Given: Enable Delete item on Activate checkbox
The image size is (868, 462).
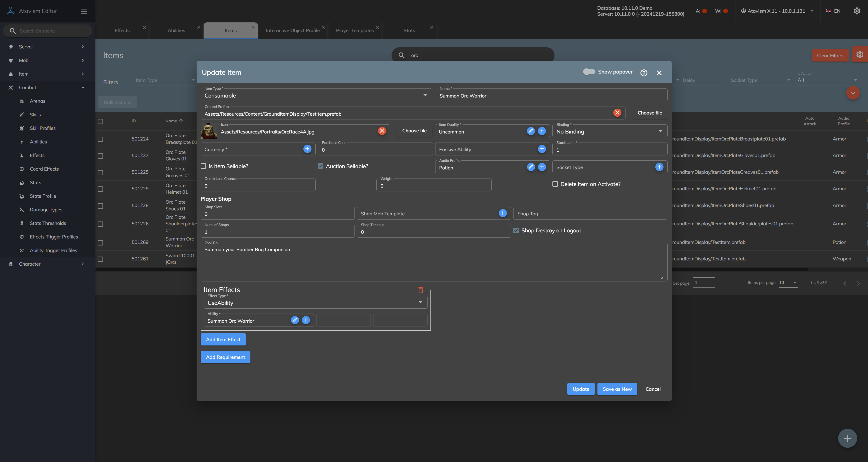Looking at the screenshot, I should [555, 184].
